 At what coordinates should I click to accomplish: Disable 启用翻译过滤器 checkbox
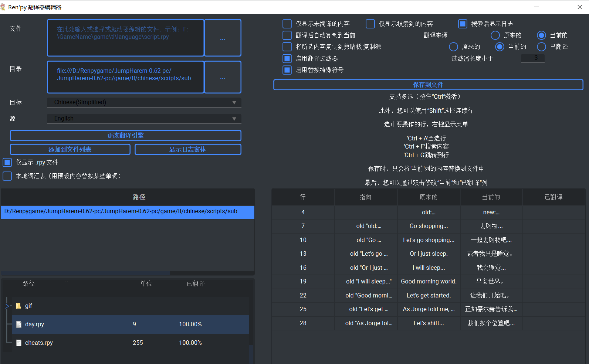coord(287,58)
